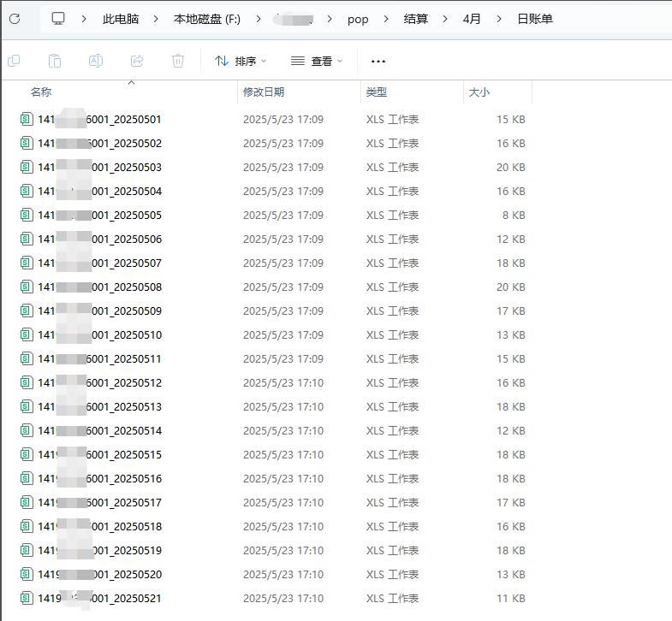Screen dimensions: 672x621
Task: Expand chevron after 结算 in breadcrumb
Action: 445,20
